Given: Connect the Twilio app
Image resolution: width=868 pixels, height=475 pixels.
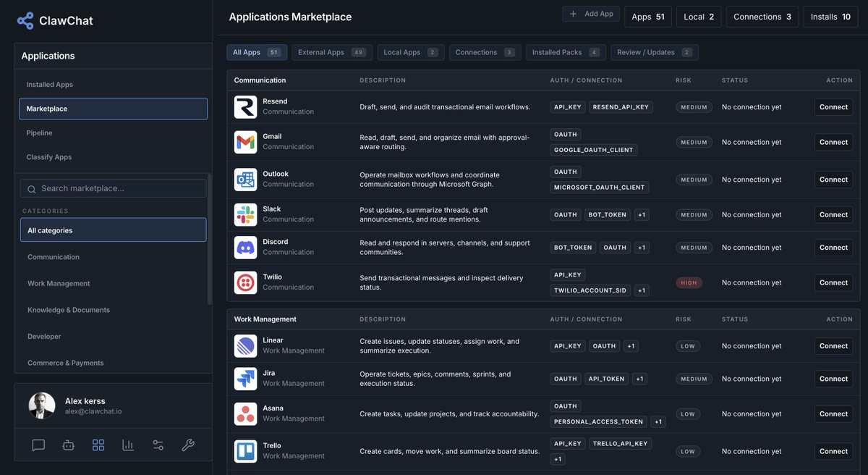Looking at the screenshot, I should [x=833, y=282].
